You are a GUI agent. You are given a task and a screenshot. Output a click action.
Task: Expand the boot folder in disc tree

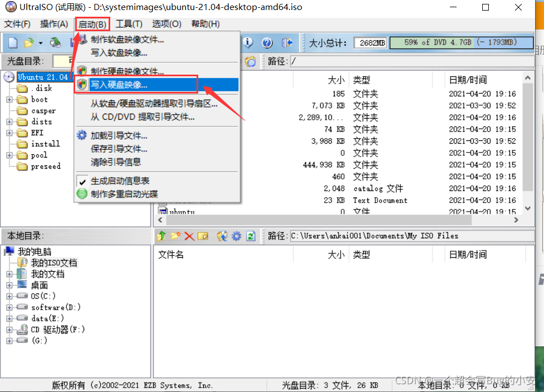click(9, 100)
